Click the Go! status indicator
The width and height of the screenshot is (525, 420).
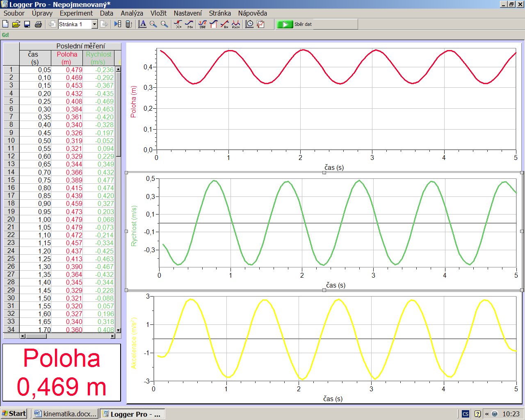click(5, 35)
